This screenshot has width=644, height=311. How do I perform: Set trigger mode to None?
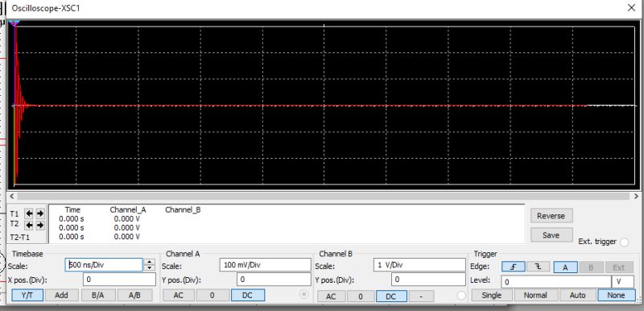(x=616, y=295)
